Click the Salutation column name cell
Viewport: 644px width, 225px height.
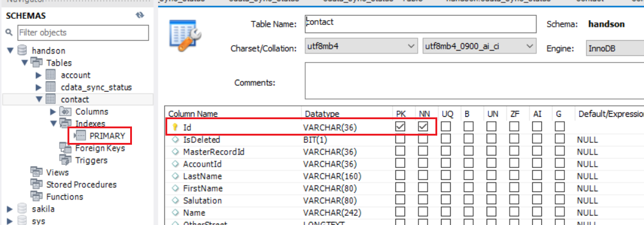pyautogui.click(x=203, y=200)
